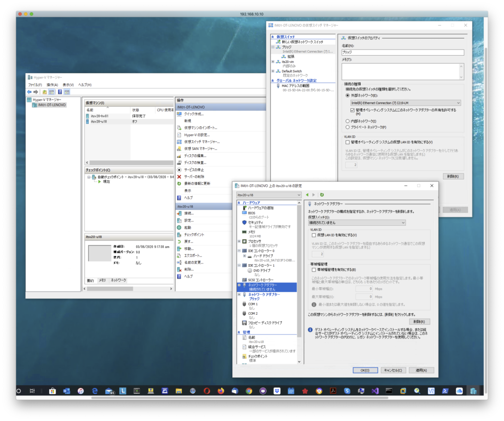Click 仮想スイッチ マネージャー in the actions pane
This screenshot has width=504, height=421.
click(x=201, y=142)
